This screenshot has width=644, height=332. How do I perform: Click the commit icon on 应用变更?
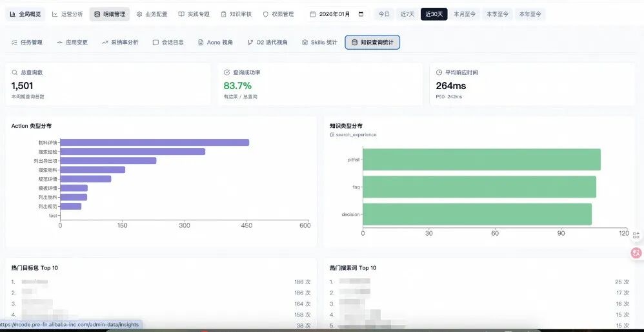click(59, 43)
